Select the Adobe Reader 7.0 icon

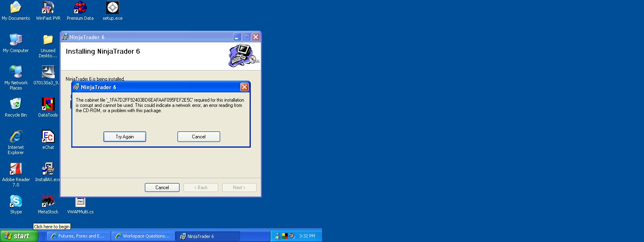pos(16,175)
